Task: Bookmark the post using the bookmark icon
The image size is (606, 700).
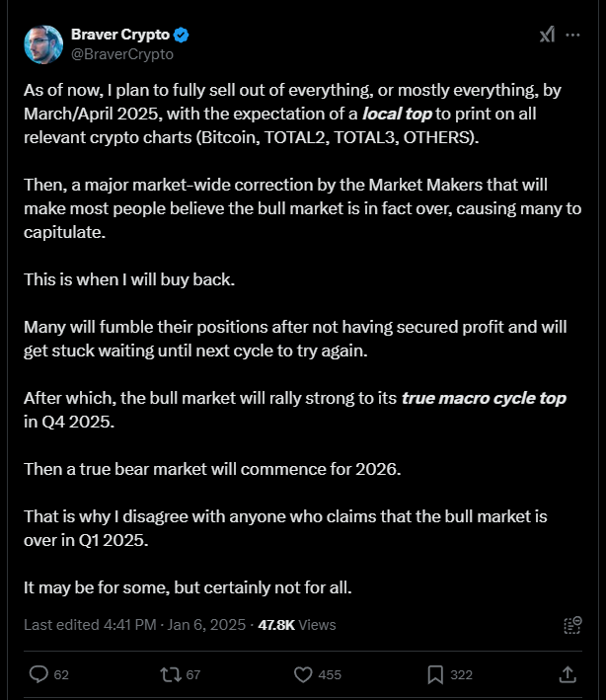Action: point(435,674)
